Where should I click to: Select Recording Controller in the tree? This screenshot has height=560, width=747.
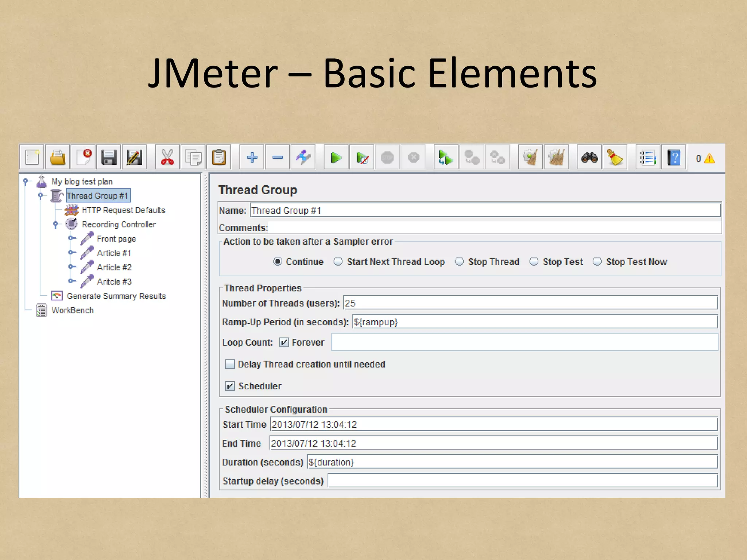point(119,225)
